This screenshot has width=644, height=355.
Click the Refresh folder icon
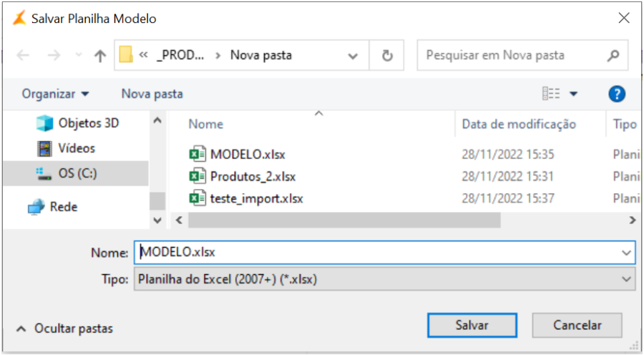[x=388, y=55]
